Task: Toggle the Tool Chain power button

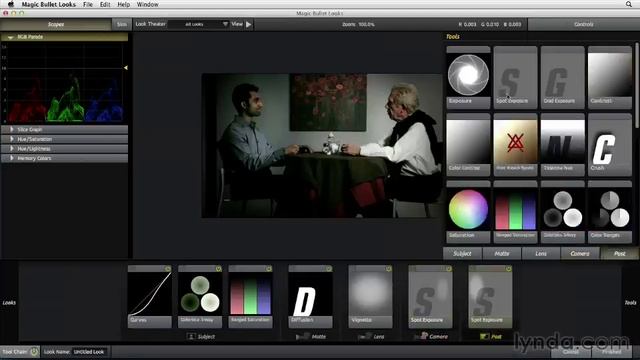Action: coord(34,351)
